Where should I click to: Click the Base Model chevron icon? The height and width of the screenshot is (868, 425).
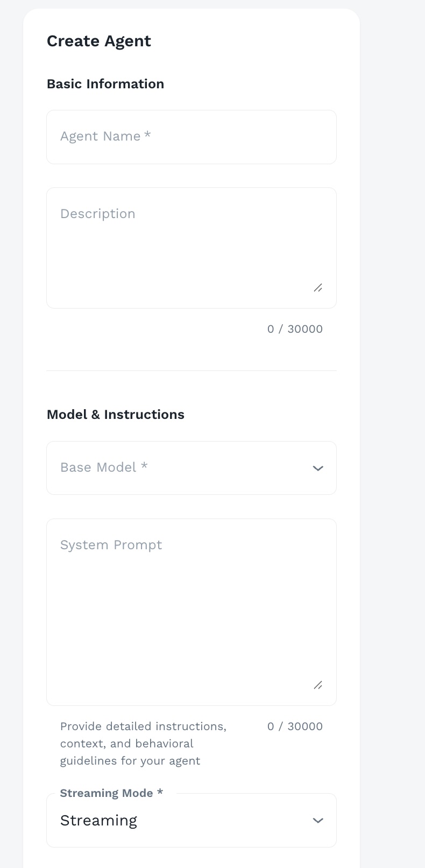318,468
